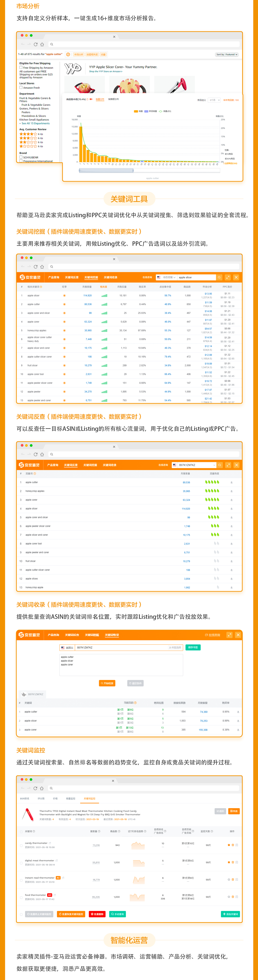Click the home icon in the reverse lookup browser
Viewport: 258px width, 980px height.
(42, 454)
